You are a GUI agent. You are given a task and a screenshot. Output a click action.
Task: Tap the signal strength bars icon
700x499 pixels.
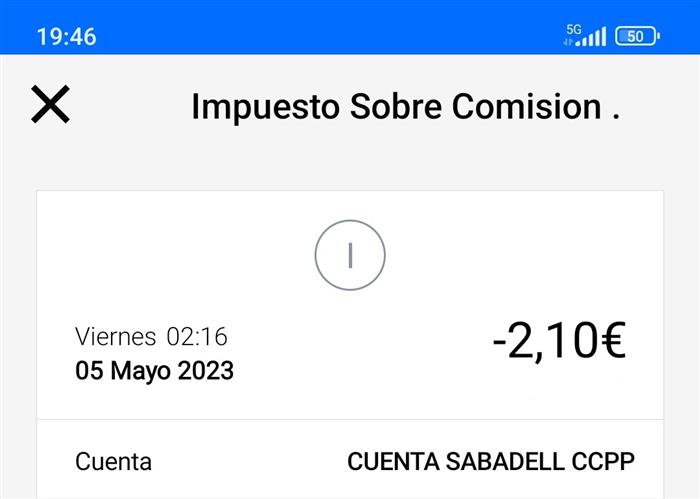594,38
